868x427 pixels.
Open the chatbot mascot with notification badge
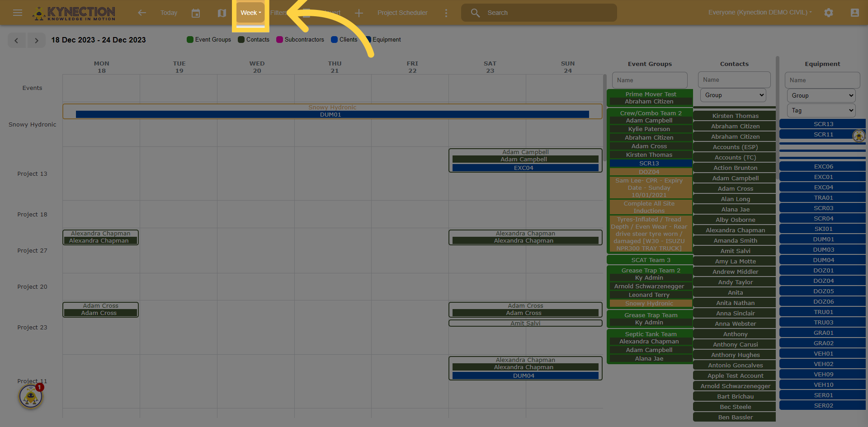pos(30,397)
